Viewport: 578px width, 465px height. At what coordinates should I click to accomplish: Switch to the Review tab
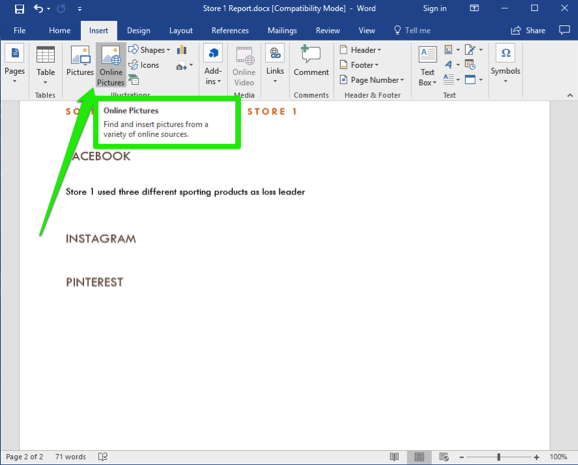click(x=328, y=31)
